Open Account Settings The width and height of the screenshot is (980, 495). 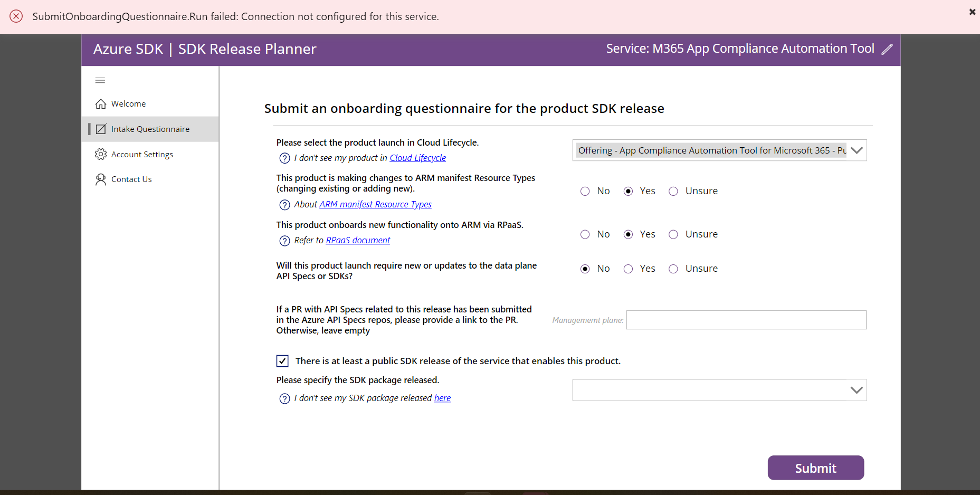pyautogui.click(x=150, y=154)
